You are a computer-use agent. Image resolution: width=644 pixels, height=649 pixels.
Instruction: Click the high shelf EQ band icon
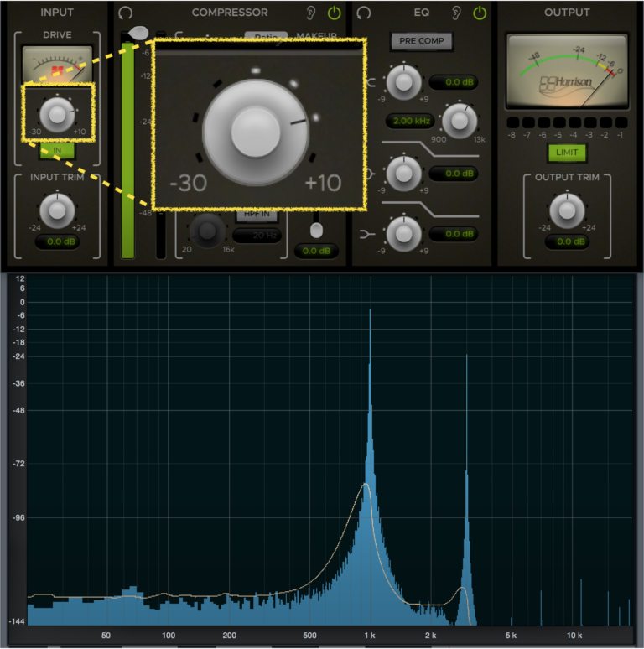point(371,82)
